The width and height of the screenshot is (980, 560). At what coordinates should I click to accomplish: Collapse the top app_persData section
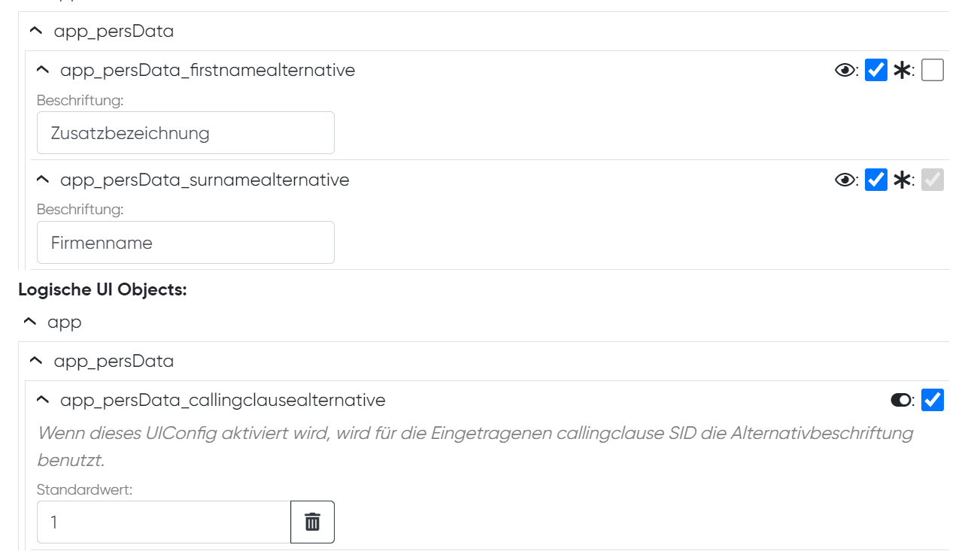coord(35,31)
